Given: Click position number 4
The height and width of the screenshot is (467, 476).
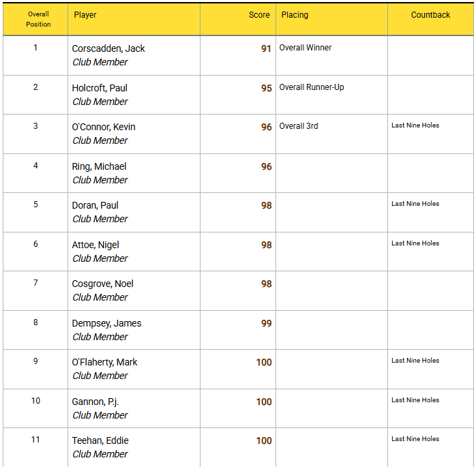Looking at the screenshot, I should pyautogui.click(x=35, y=166).
